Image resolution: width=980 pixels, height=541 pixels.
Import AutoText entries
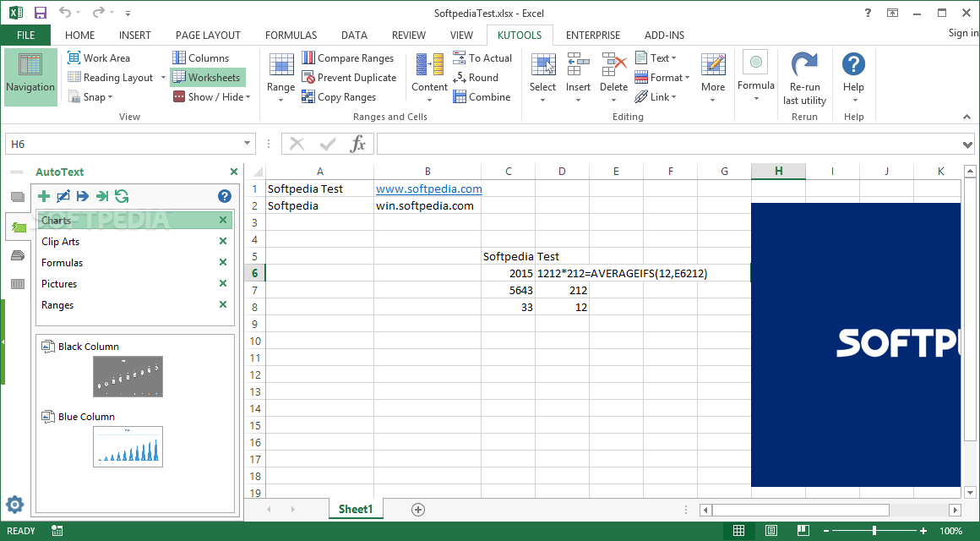pyautogui.click(x=102, y=196)
